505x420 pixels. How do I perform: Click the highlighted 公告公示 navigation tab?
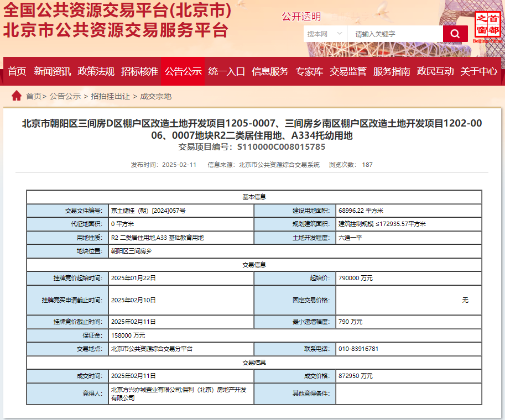click(183, 72)
